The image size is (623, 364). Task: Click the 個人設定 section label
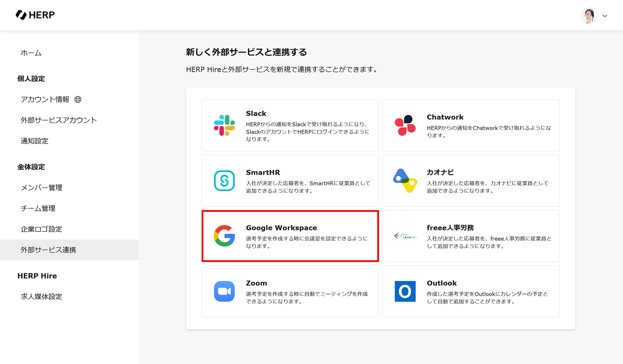pos(31,79)
